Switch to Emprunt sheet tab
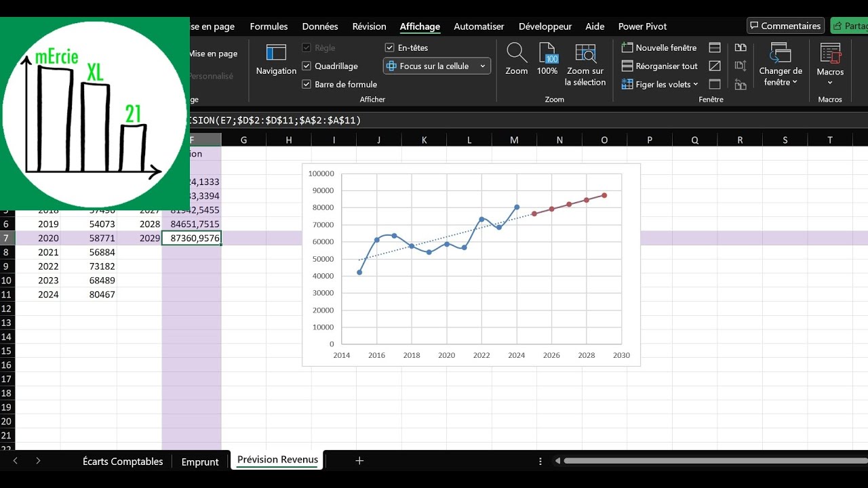The image size is (868, 488). tap(200, 461)
